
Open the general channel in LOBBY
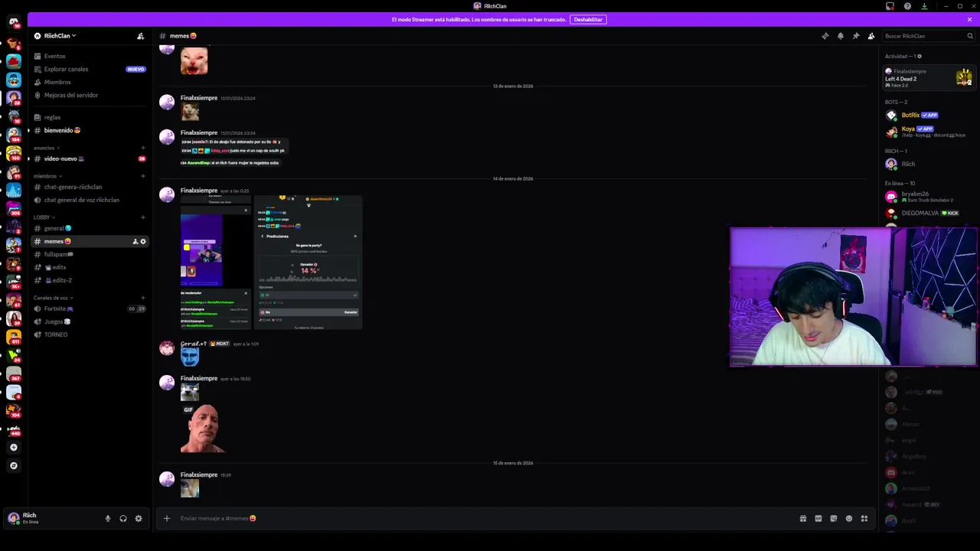coord(57,228)
